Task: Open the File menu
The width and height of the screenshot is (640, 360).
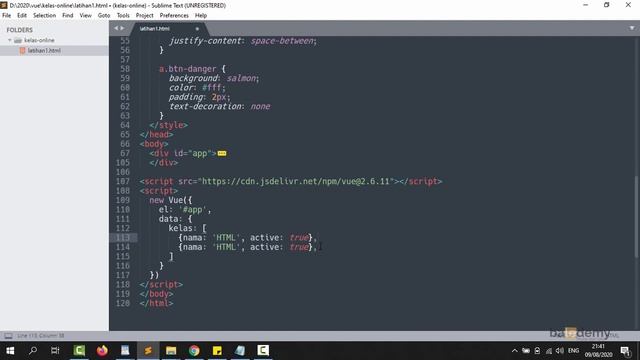Action: pyautogui.click(x=7, y=16)
